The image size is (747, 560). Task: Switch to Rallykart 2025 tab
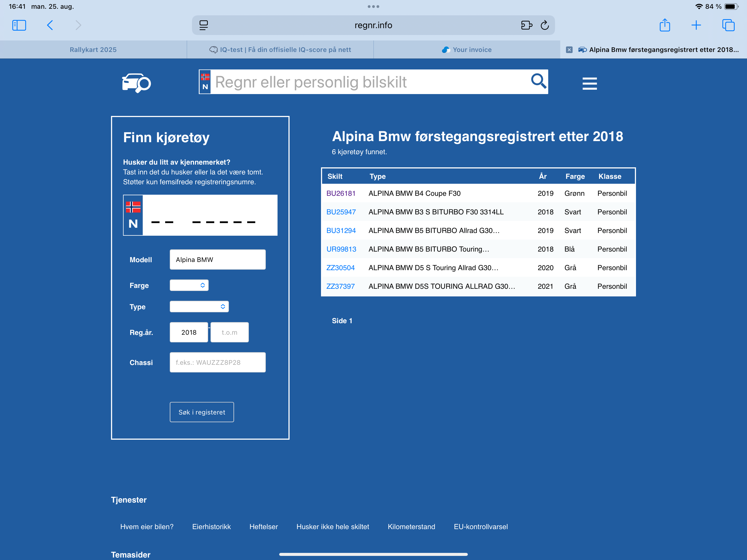pos(93,50)
